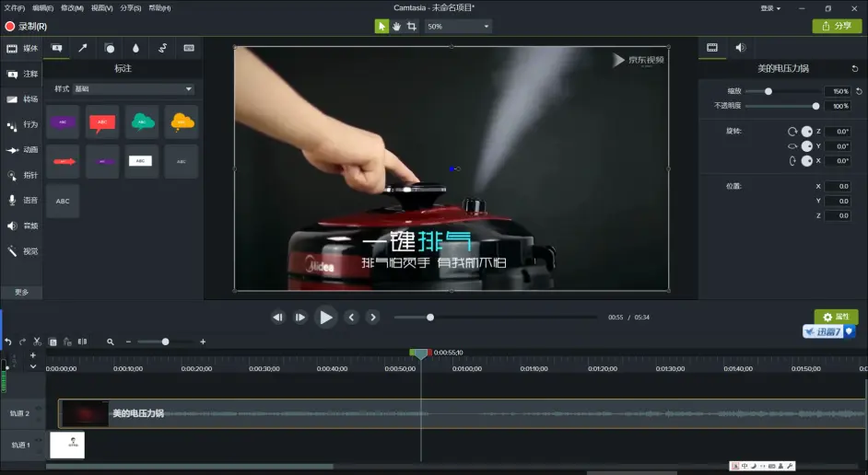Choose the plain ABC text callout
The image size is (868, 475).
point(63,201)
